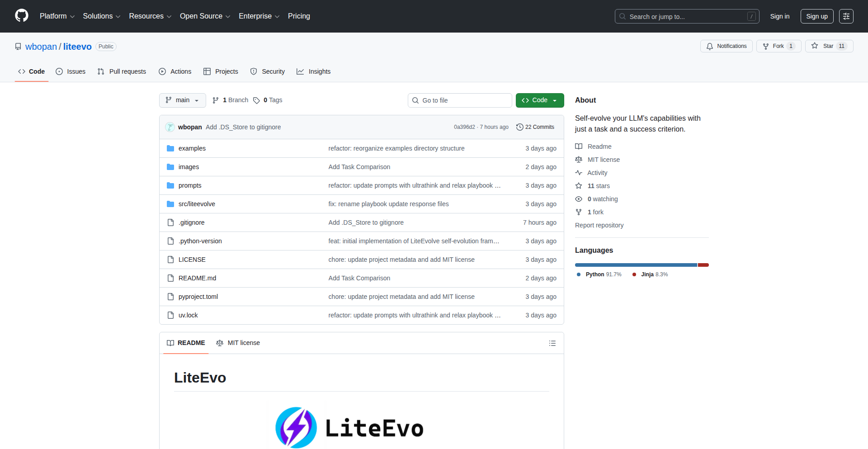The height and width of the screenshot is (449, 868).
Task: Click the Python section of the languages bar
Action: [x=633, y=265]
